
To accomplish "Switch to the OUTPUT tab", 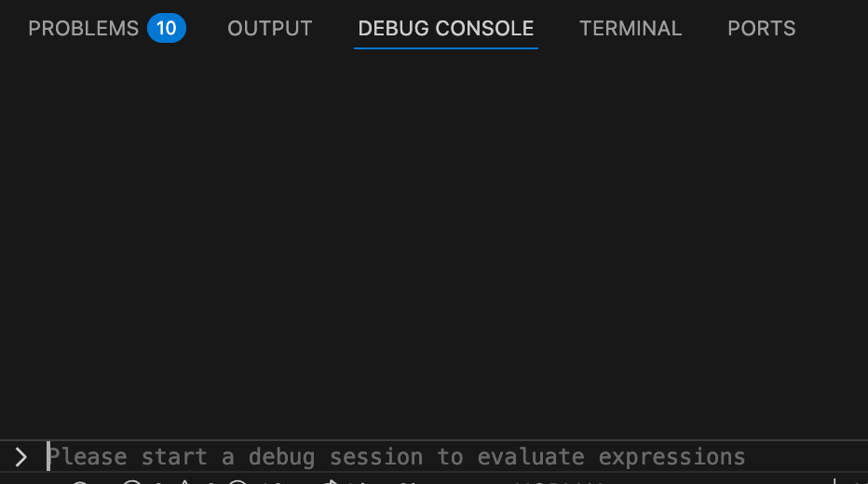I will pyautogui.click(x=270, y=28).
